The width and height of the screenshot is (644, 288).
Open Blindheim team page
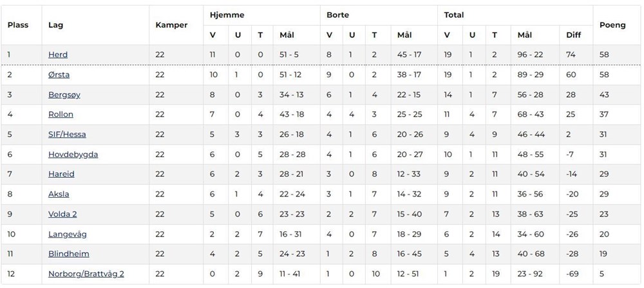[68, 254]
